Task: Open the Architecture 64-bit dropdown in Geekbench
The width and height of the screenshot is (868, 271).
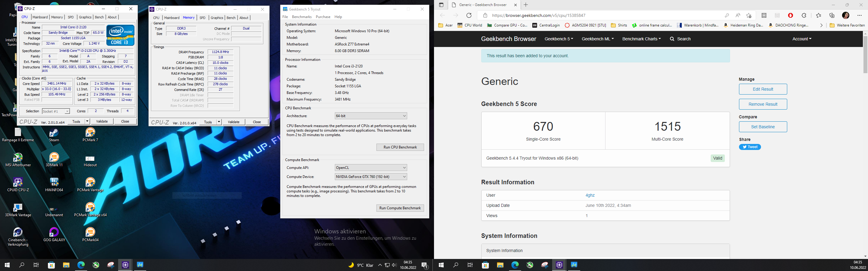Action: click(x=371, y=116)
